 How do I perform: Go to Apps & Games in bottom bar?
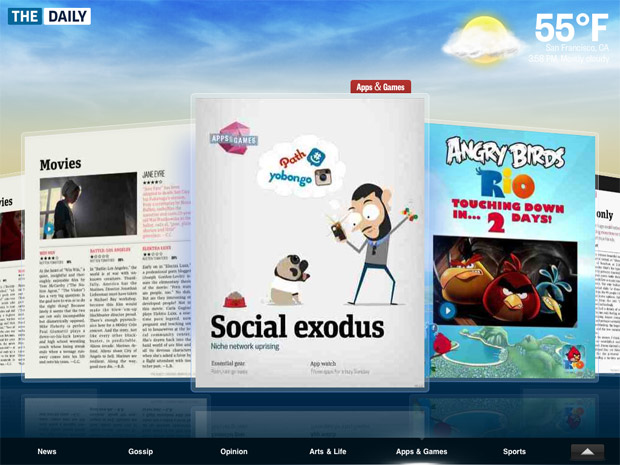click(422, 451)
